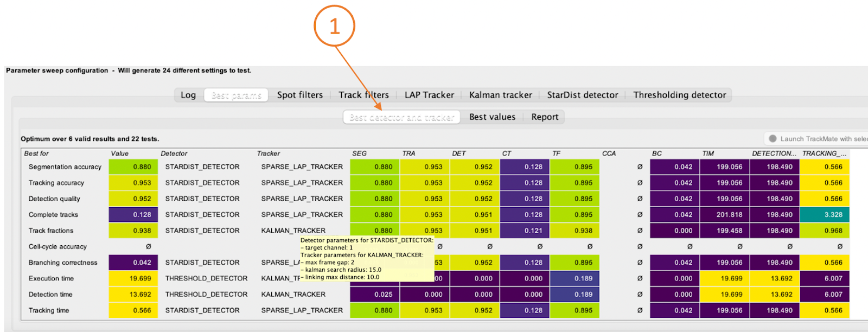The height and width of the screenshot is (332, 868).
Task: Click the 199.458 TIM cell
Action: [x=724, y=231]
